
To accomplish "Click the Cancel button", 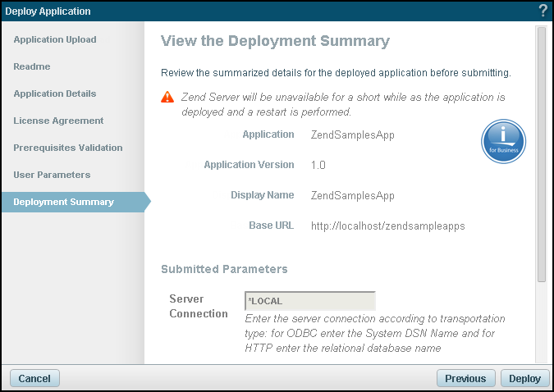I will pyautogui.click(x=34, y=379).
